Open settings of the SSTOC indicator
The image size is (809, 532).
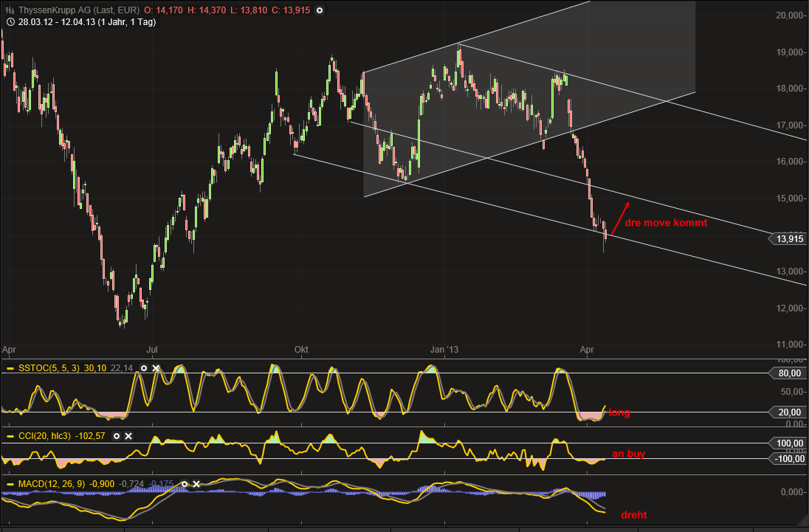click(x=144, y=368)
